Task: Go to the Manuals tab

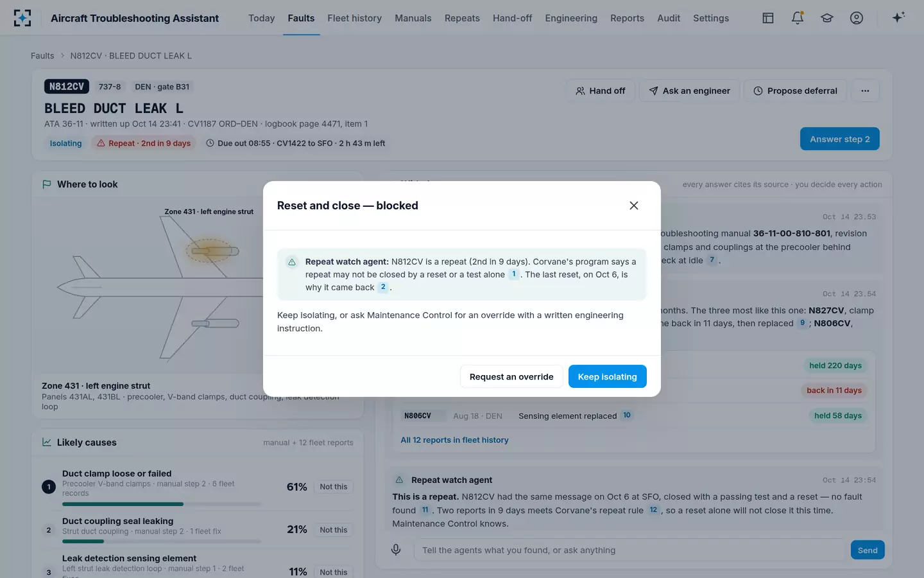Action: [413, 18]
